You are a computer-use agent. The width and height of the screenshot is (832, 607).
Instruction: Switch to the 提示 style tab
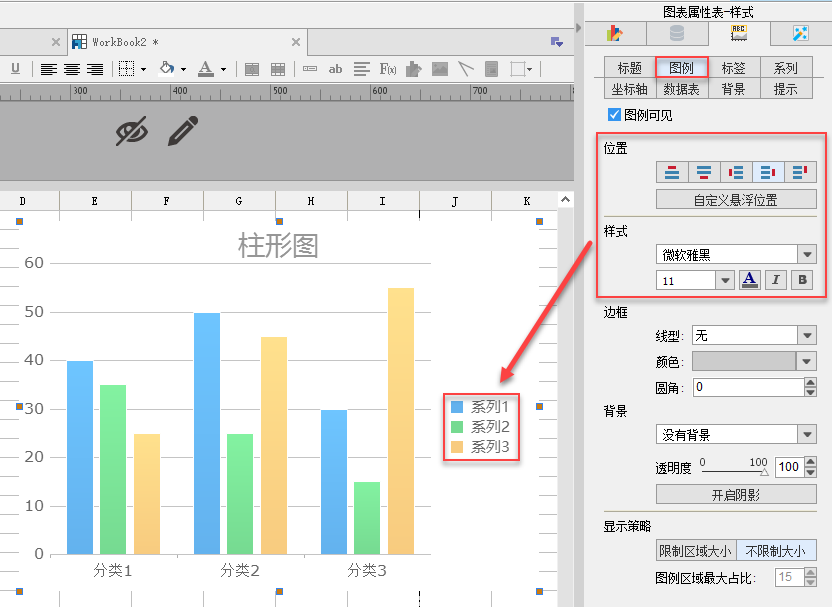(x=785, y=89)
